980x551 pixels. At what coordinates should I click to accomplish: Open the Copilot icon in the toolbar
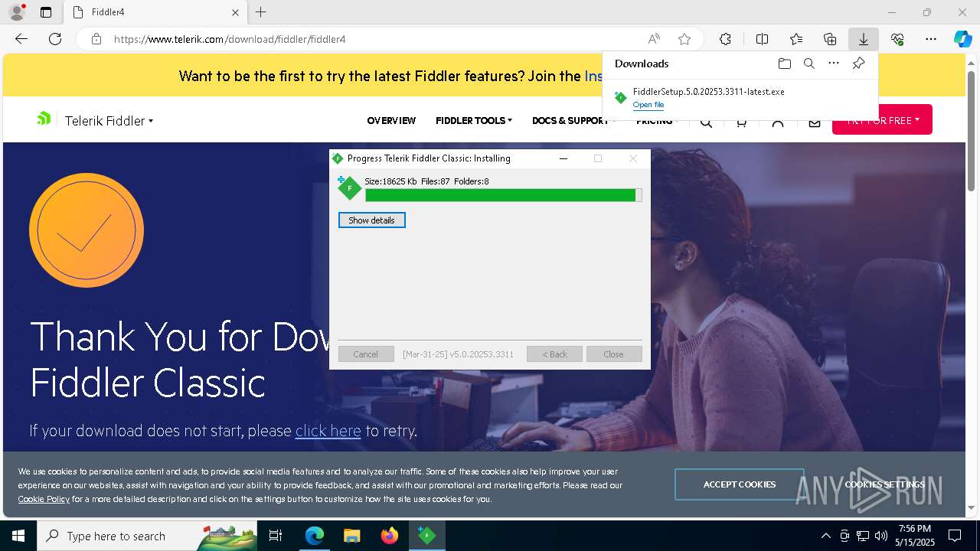pyautogui.click(x=962, y=39)
